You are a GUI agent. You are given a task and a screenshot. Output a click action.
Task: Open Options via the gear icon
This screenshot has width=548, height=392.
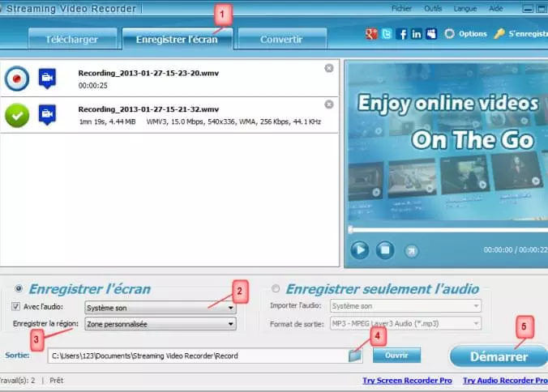coord(449,34)
